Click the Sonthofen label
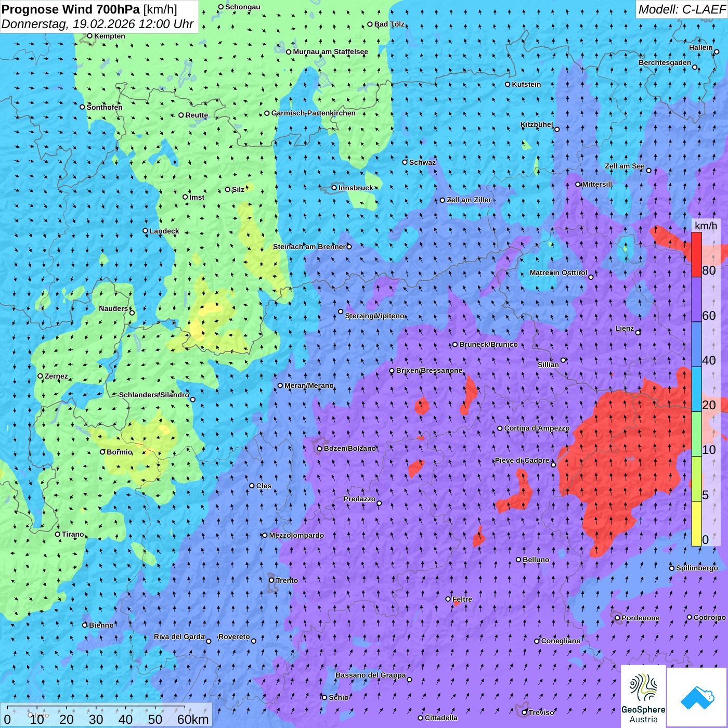Viewport: 728px width, 728px height. pyautogui.click(x=105, y=107)
